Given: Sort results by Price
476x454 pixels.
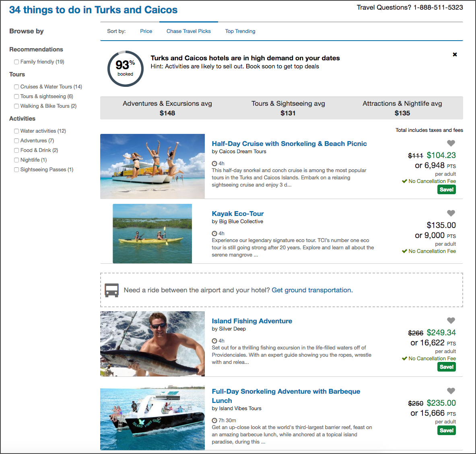Looking at the screenshot, I should tap(146, 31).
